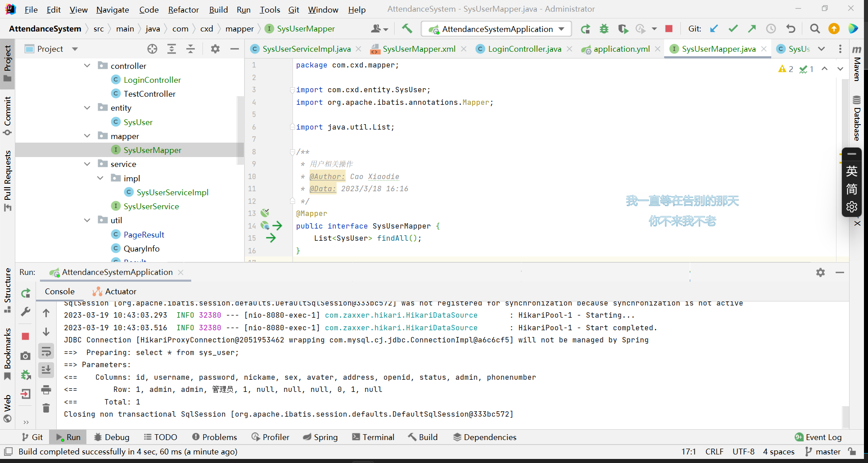This screenshot has width=868, height=463.
Task: Toggle the Pull Requests tool window
Action: pyautogui.click(x=8, y=180)
